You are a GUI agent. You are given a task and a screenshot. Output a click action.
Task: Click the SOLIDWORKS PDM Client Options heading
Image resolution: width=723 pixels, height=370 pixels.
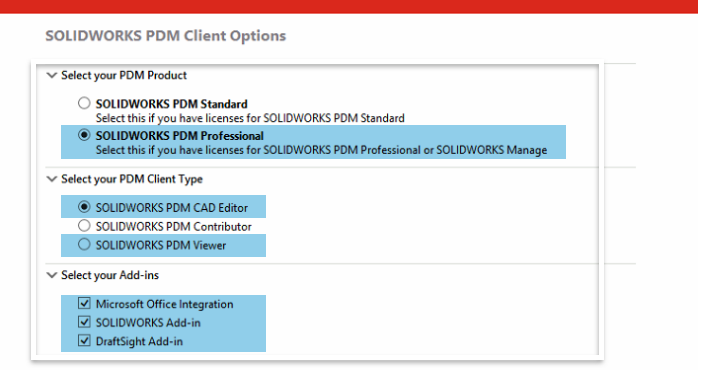(x=166, y=36)
